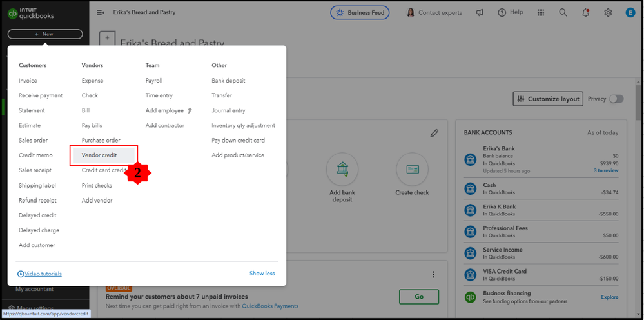Select Journal entry
This screenshot has width=644, height=320.
tap(228, 110)
